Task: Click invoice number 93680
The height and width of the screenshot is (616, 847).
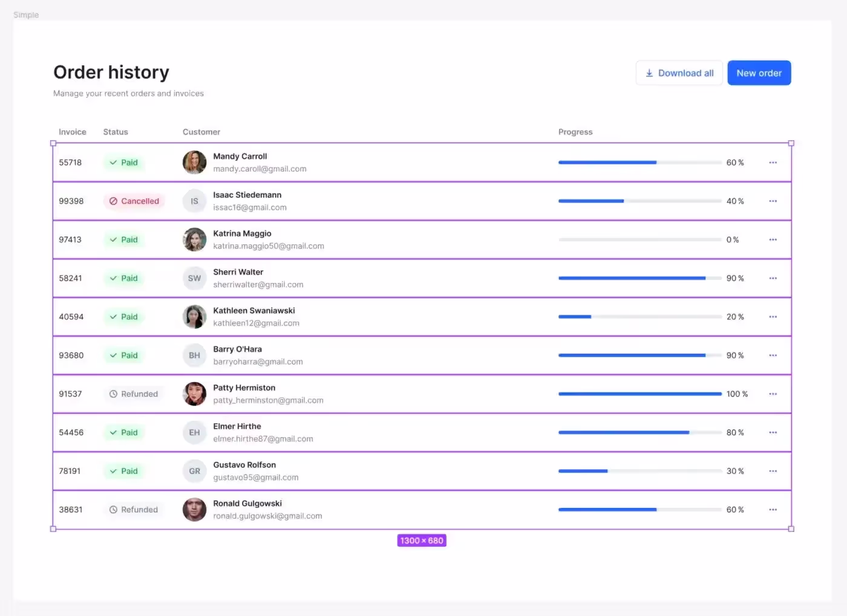Action: pos(71,355)
